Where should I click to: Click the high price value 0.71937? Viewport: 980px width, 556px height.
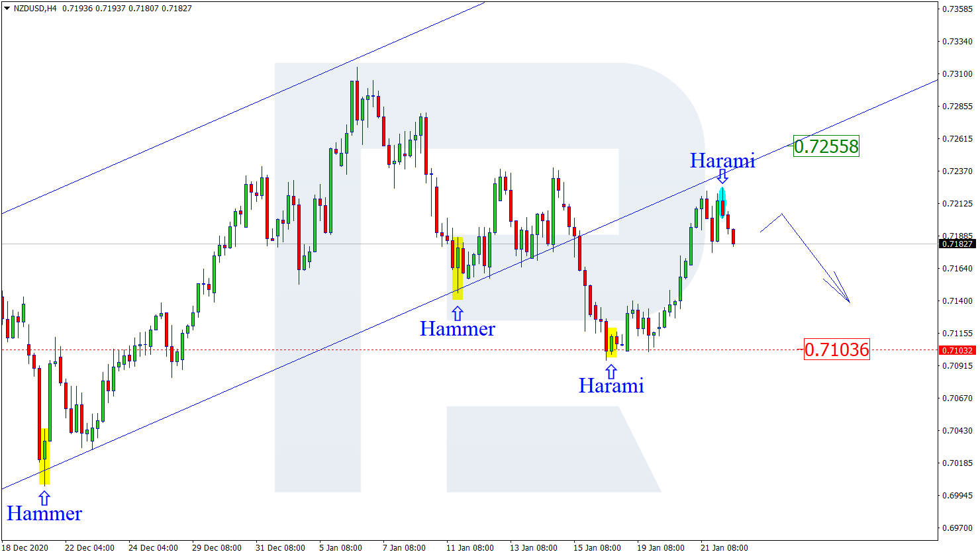[110, 9]
